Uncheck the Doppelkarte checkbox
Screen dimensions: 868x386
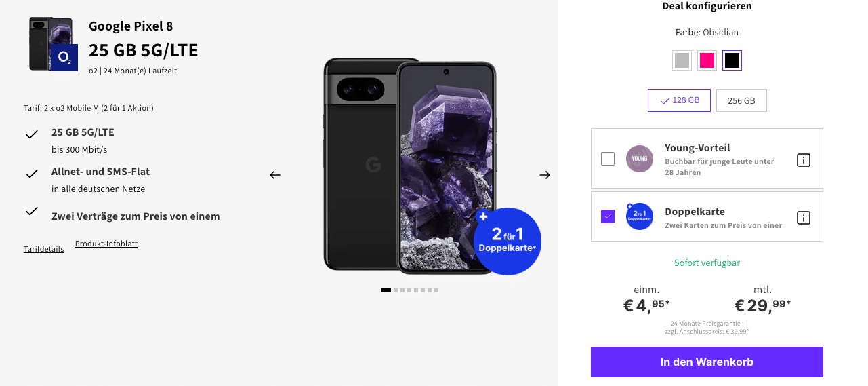[x=608, y=216]
